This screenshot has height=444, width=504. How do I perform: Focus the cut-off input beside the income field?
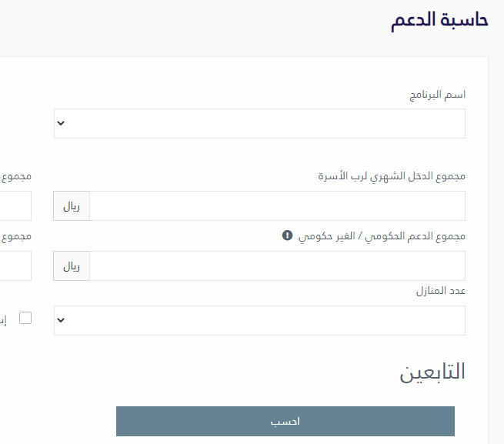pyautogui.click(x=15, y=205)
